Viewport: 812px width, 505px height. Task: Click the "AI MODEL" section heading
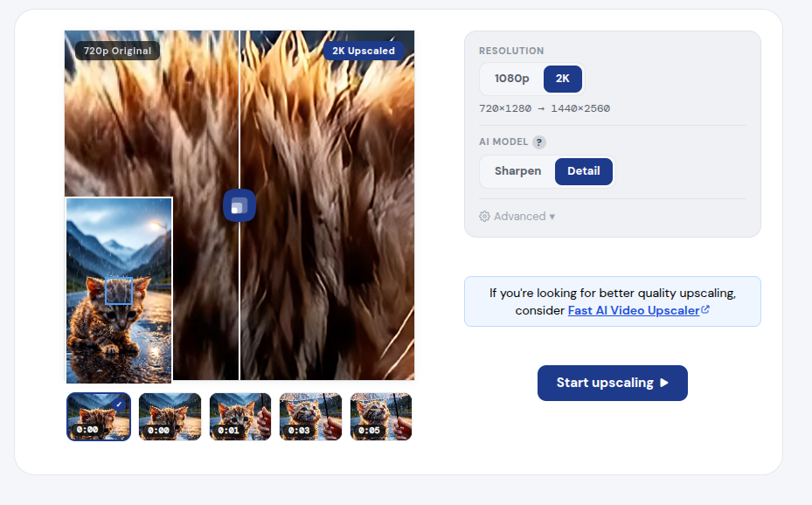[503, 142]
